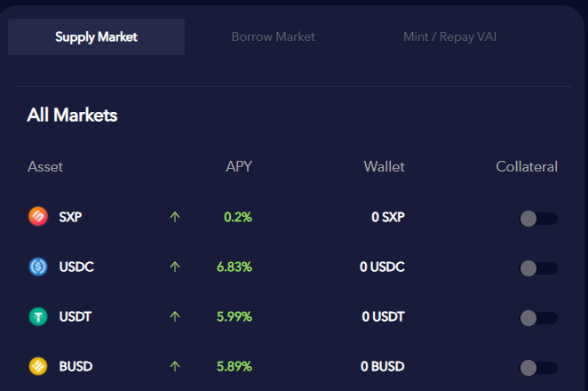Viewport: 588px width, 391px height.
Task: Select the SXP asset name
Action: click(x=70, y=217)
